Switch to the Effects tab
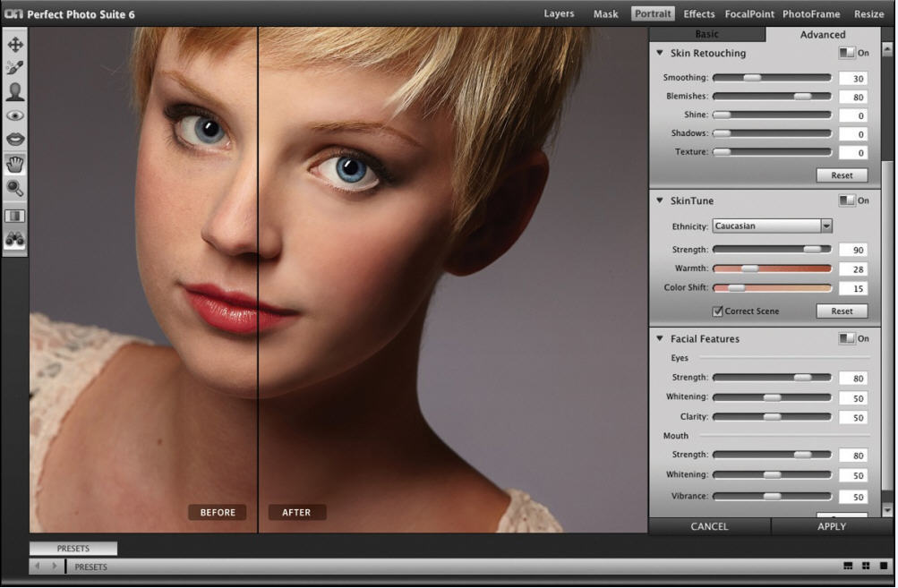 tap(698, 13)
